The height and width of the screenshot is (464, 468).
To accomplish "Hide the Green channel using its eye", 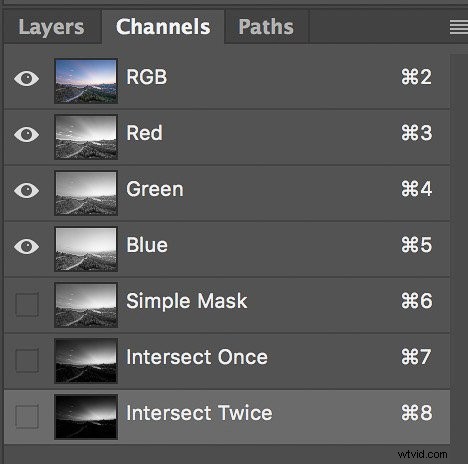I will [x=27, y=191].
